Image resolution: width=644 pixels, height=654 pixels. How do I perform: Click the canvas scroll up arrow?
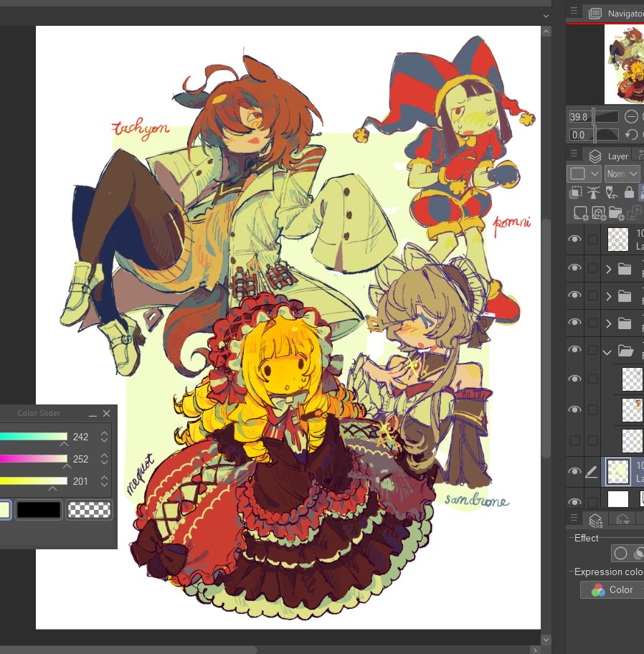click(546, 32)
